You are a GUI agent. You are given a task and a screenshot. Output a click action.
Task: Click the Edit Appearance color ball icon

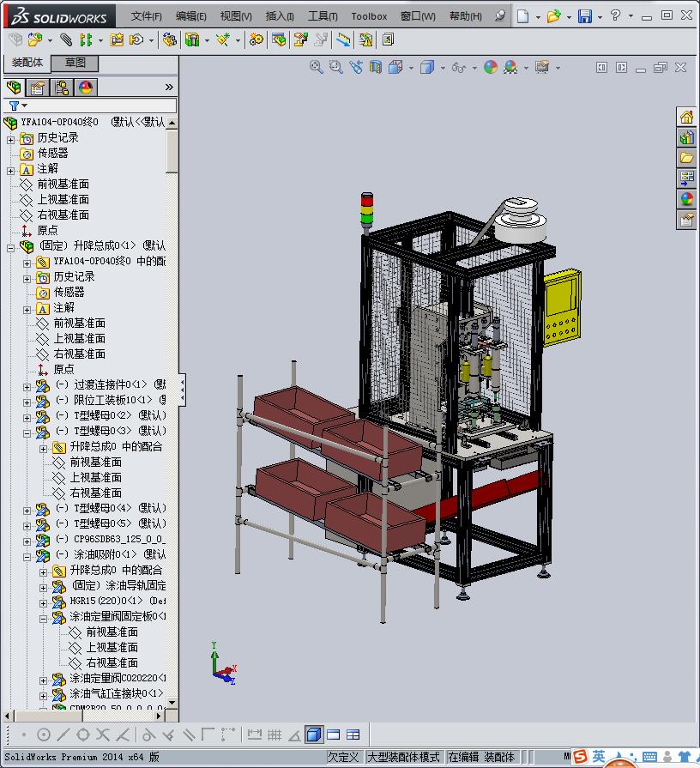tap(491, 67)
